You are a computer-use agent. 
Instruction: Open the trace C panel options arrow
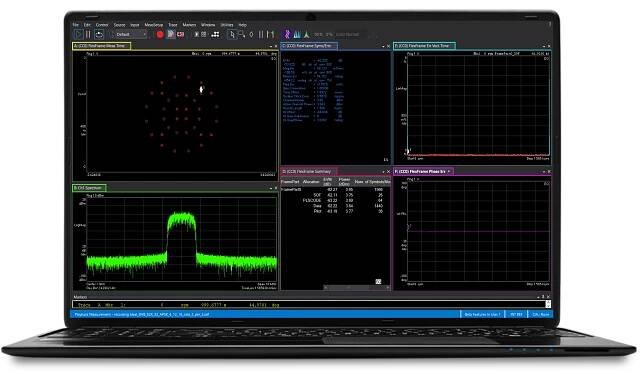coord(383,47)
